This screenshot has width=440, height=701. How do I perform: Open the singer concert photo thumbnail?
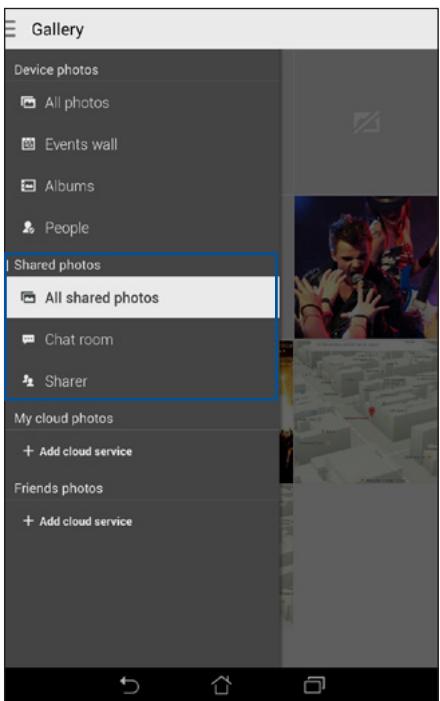(x=366, y=267)
